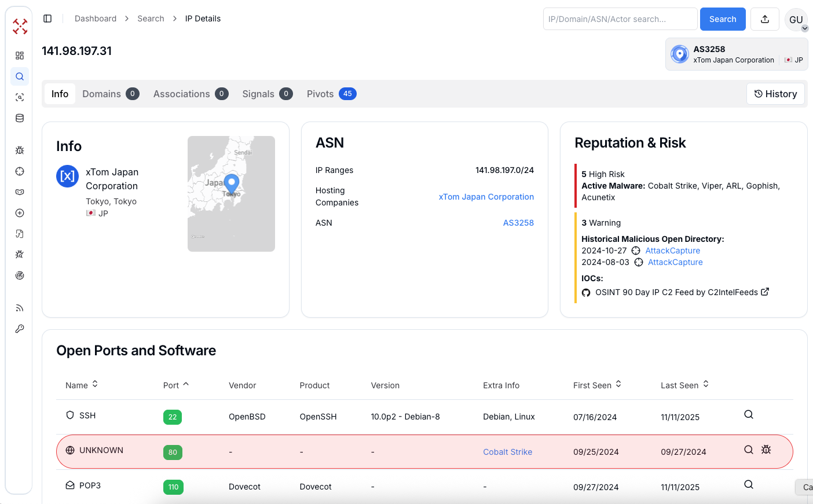Open the History button
The width and height of the screenshot is (813, 504).
click(x=775, y=94)
